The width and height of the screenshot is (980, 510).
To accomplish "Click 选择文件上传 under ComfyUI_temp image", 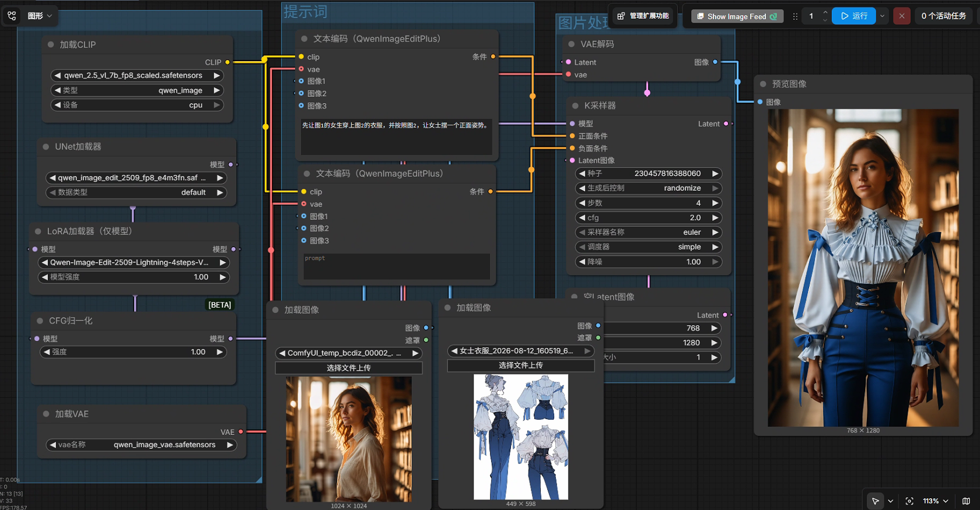I will click(349, 368).
